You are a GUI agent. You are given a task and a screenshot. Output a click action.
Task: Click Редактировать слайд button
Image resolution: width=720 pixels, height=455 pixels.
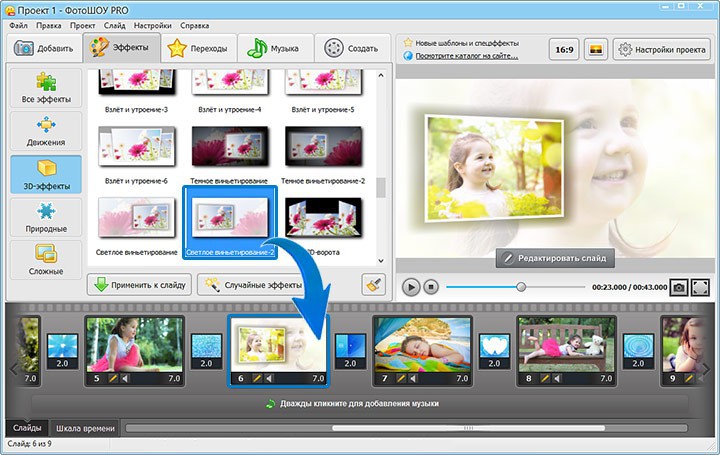[555, 258]
